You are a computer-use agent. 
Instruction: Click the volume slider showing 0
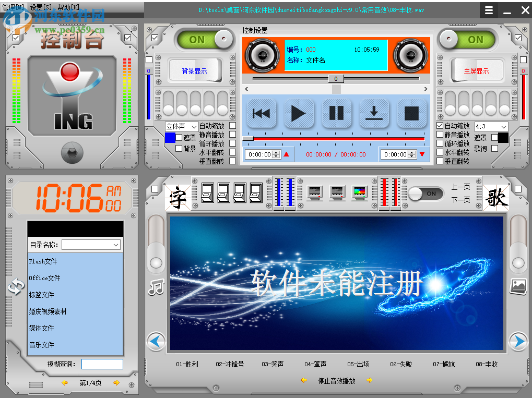[336, 79]
